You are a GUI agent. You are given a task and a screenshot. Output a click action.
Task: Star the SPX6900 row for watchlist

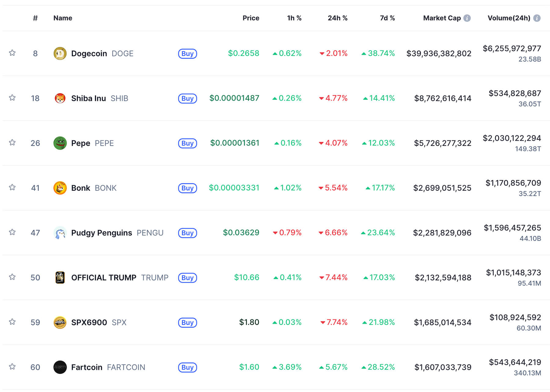coord(13,322)
